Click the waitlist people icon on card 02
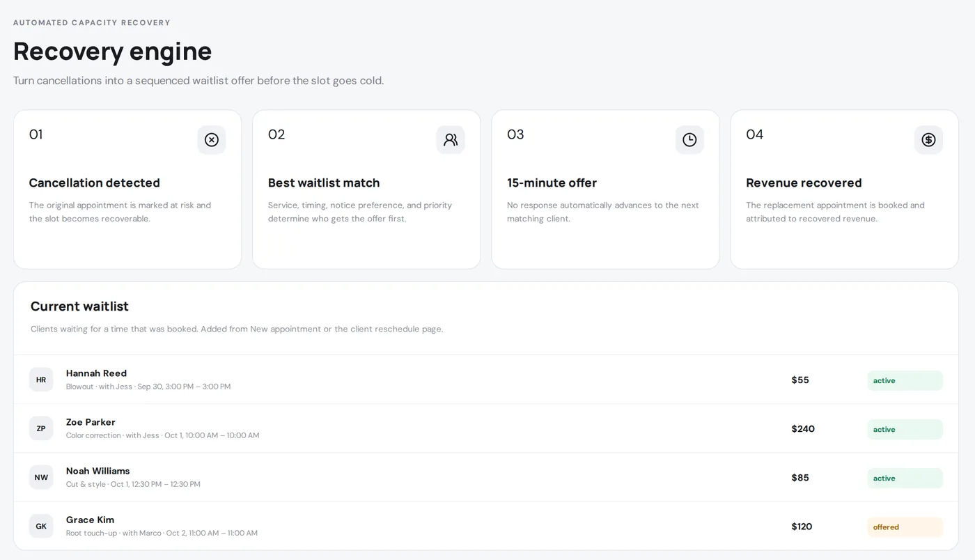The image size is (975, 560). (451, 140)
